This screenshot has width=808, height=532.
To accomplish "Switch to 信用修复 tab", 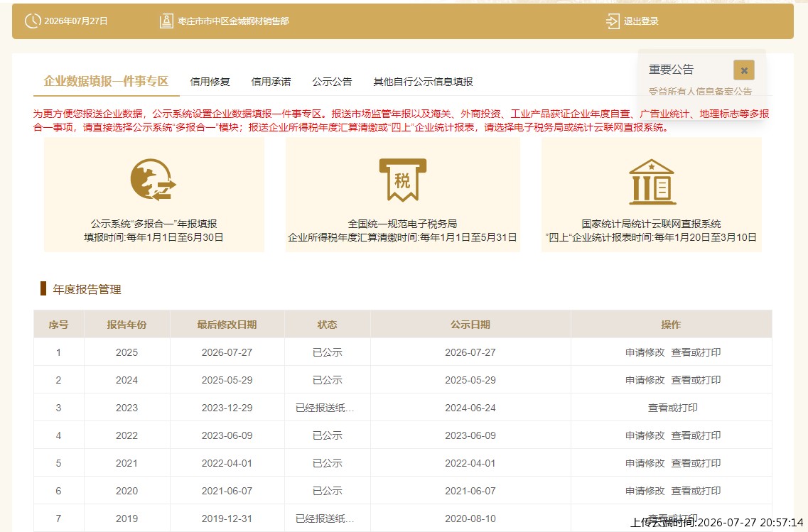I will (210, 82).
